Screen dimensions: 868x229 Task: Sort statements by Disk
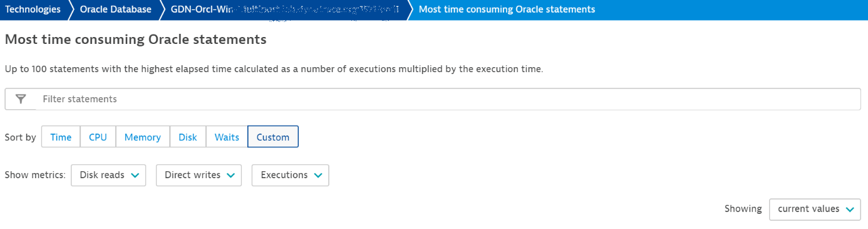pos(188,137)
